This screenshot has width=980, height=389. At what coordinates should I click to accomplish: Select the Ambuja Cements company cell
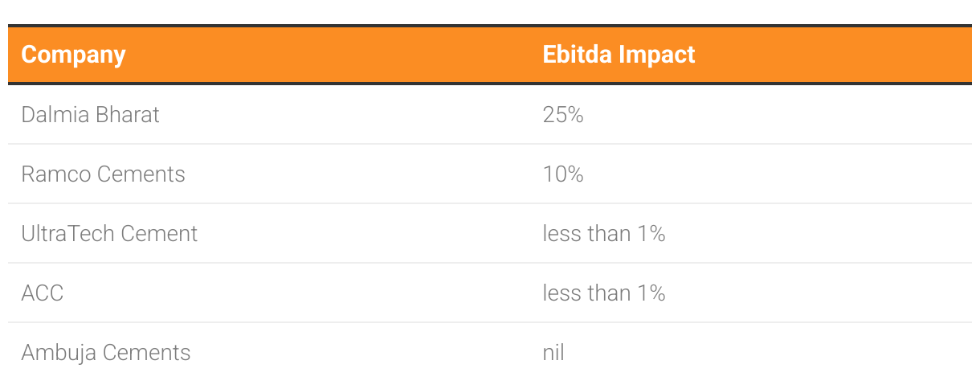pyautogui.click(x=106, y=353)
